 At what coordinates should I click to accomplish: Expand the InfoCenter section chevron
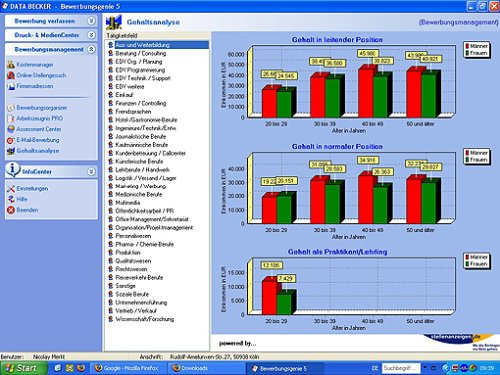click(x=91, y=172)
